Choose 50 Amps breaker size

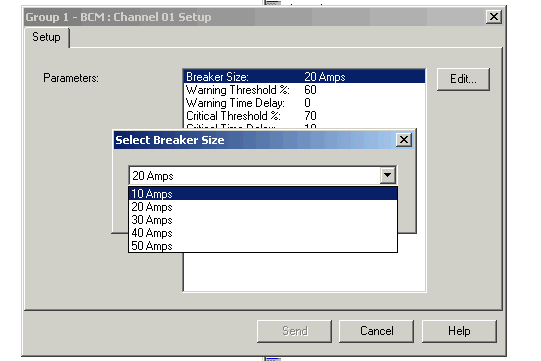(x=263, y=246)
